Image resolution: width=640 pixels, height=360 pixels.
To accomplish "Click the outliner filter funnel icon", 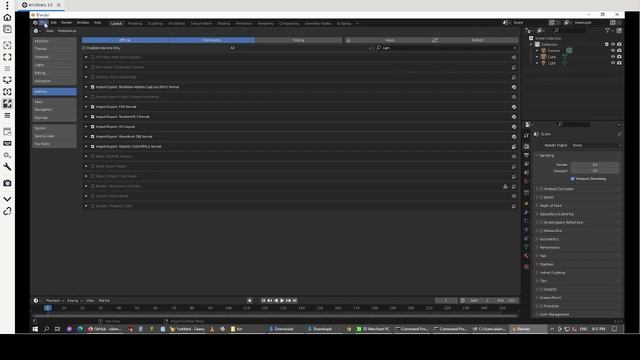I will point(607,31).
